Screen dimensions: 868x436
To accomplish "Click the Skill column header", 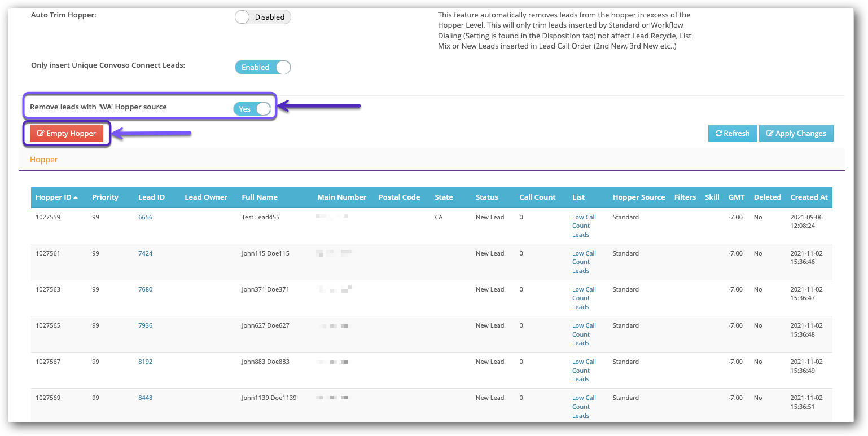I will [712, 197].
